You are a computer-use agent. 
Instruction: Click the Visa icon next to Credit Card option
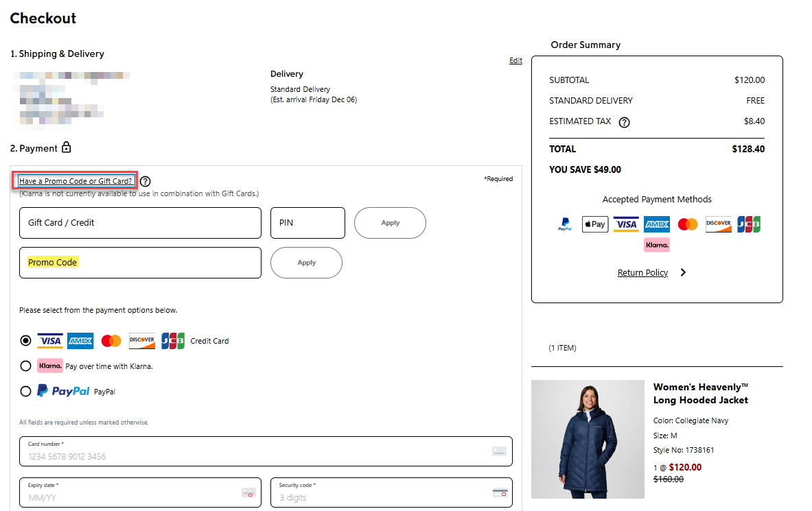(50, 340)
